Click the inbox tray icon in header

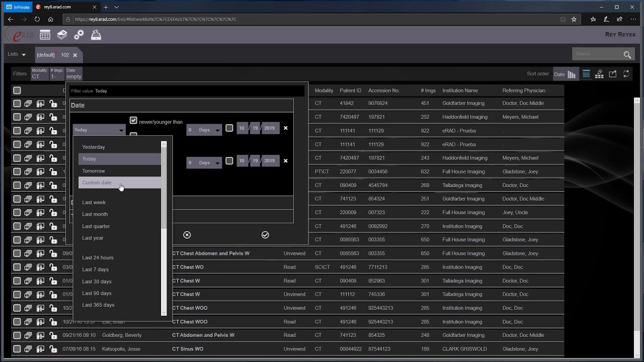96,35
